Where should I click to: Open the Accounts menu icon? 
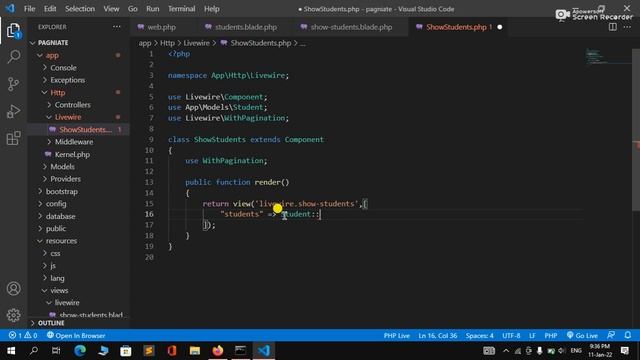click(x=13, y=289)
